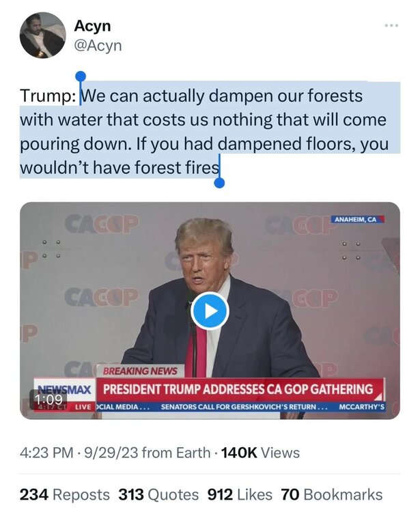Click the 'President Trump Addresses' headline banner
The height and width of the screenshot is (512, 420).
tap(238, 390)
